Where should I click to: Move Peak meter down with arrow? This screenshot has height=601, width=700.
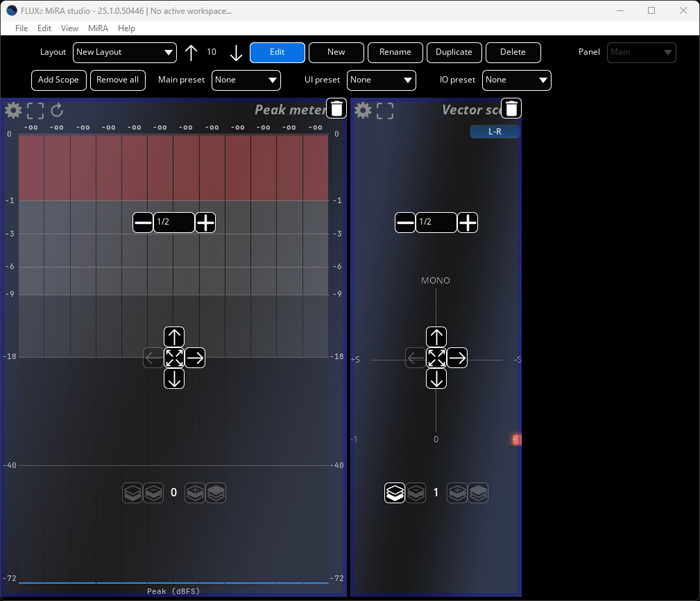coord(174,379)
